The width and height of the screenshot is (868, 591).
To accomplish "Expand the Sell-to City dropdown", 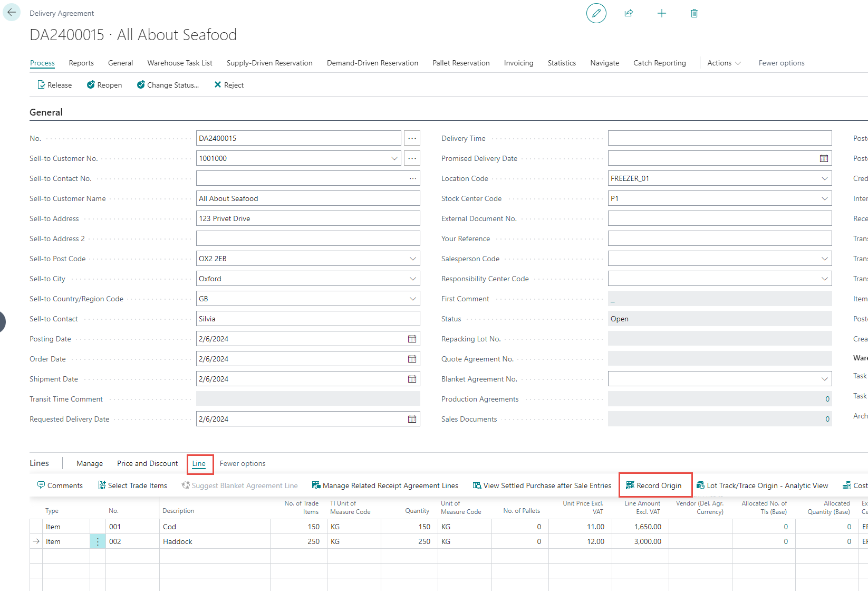I will [x=412, y=279].
